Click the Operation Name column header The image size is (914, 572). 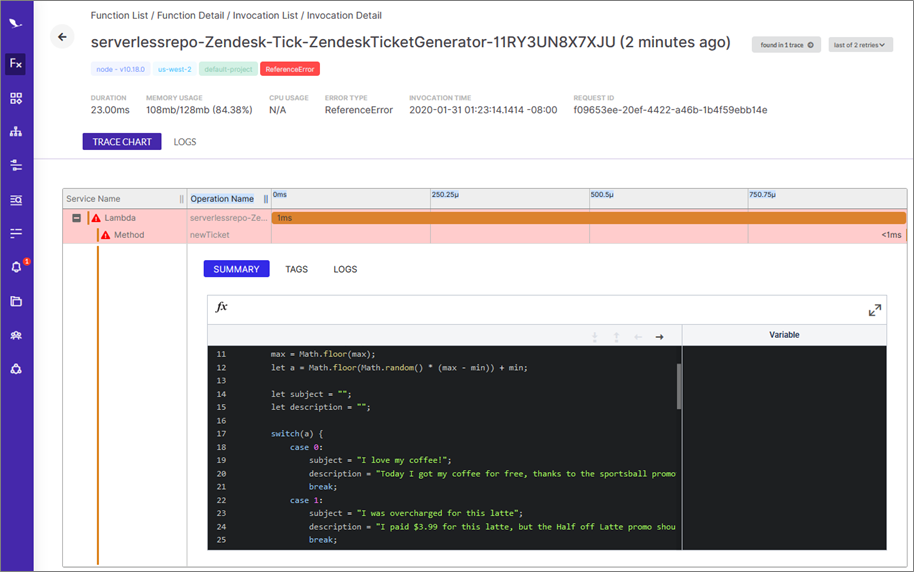pyautogui.click(x=222, y=199)
